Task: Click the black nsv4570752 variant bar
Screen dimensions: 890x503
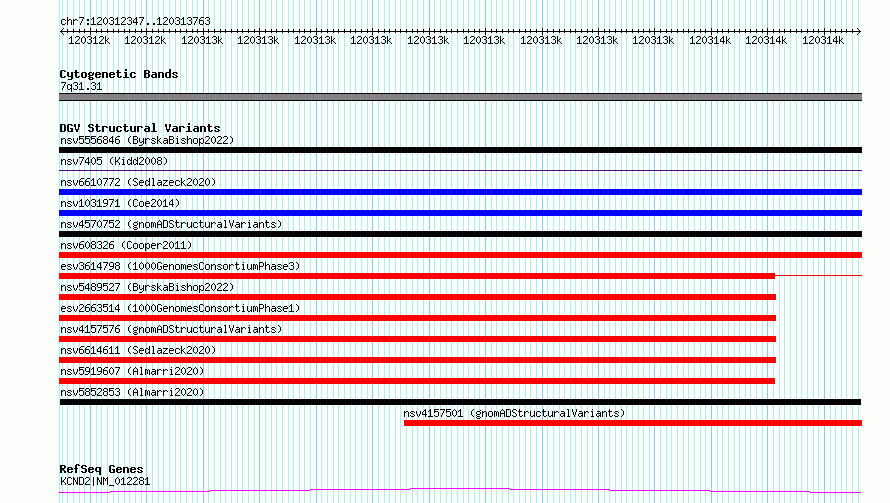Action: [x=460, y=234]
